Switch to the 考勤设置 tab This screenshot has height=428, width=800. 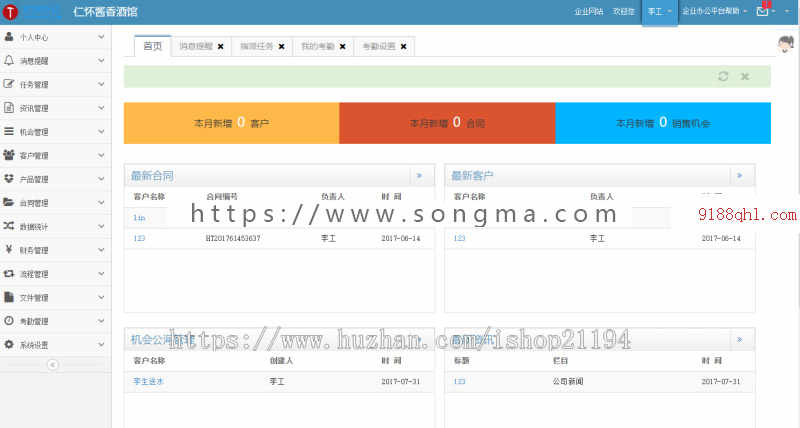379,46
